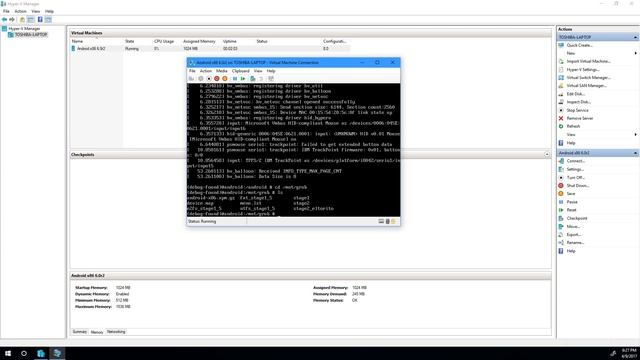Select Android x86 VM row in list
The height and width of the screenshot is (360, 640).
tap(210, 49)
